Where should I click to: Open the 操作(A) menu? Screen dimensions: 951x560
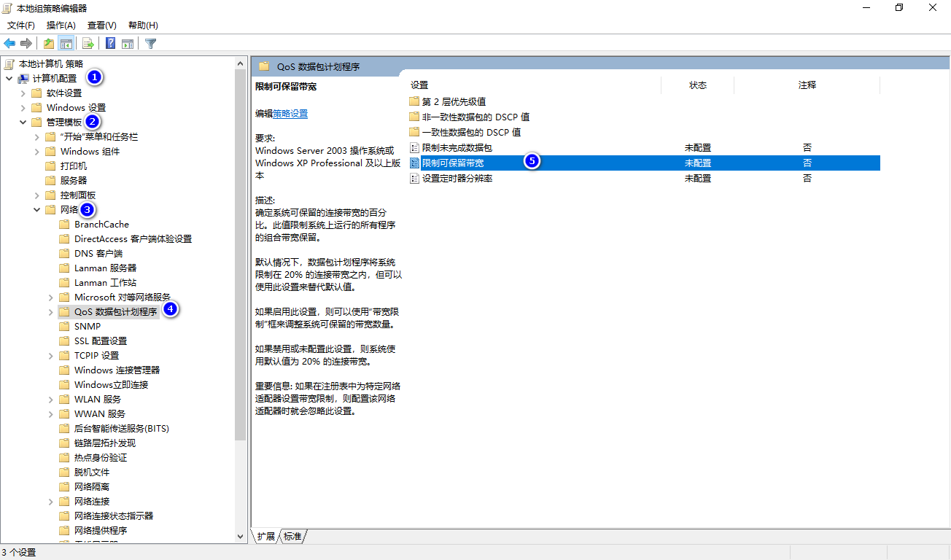(61, 25)
